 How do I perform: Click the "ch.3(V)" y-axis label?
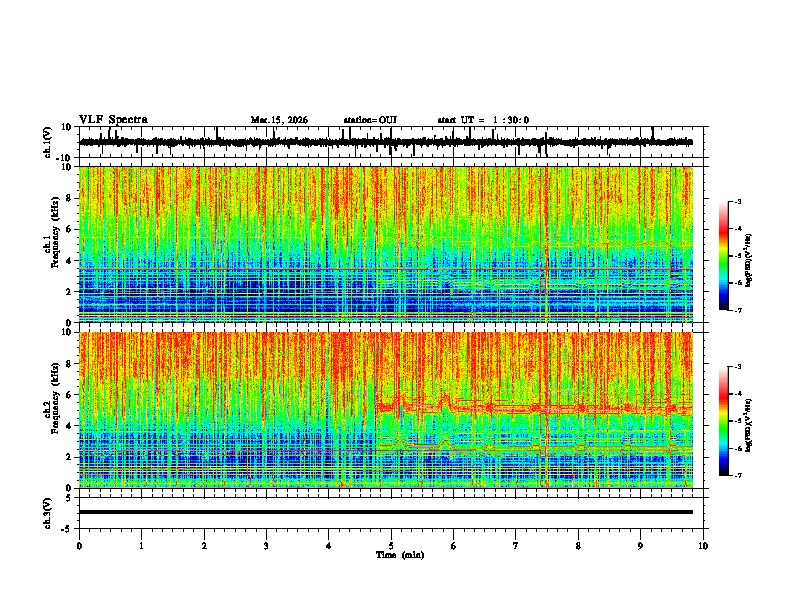pos(48,513)
